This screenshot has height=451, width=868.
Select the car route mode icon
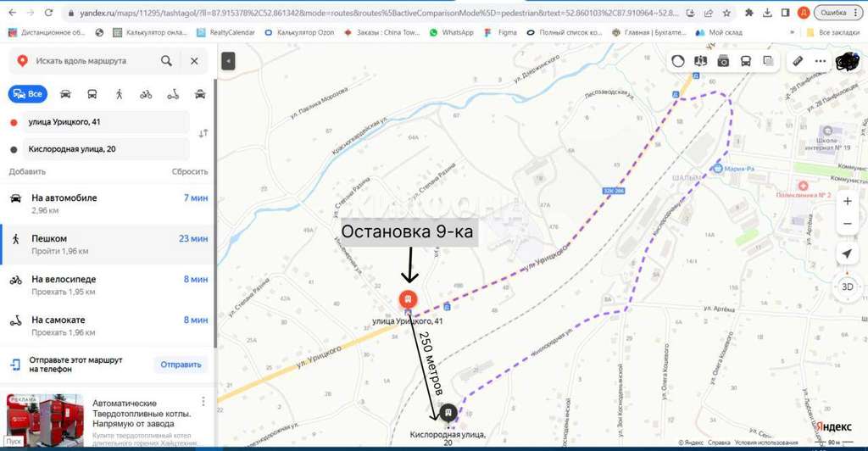[x=65, y=94]
